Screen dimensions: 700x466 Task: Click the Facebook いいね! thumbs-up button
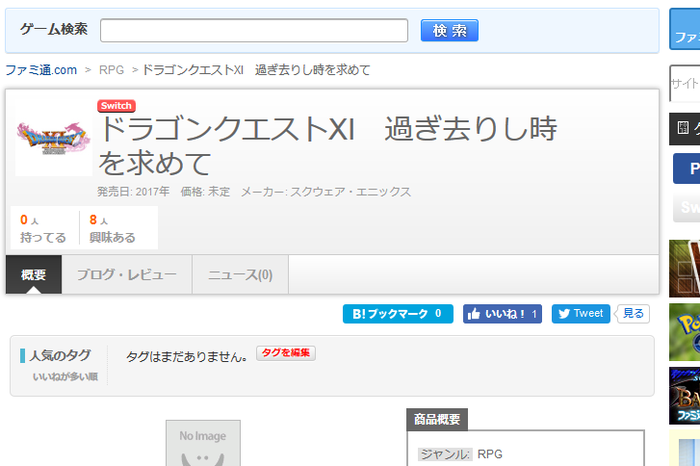coord(502,314)
